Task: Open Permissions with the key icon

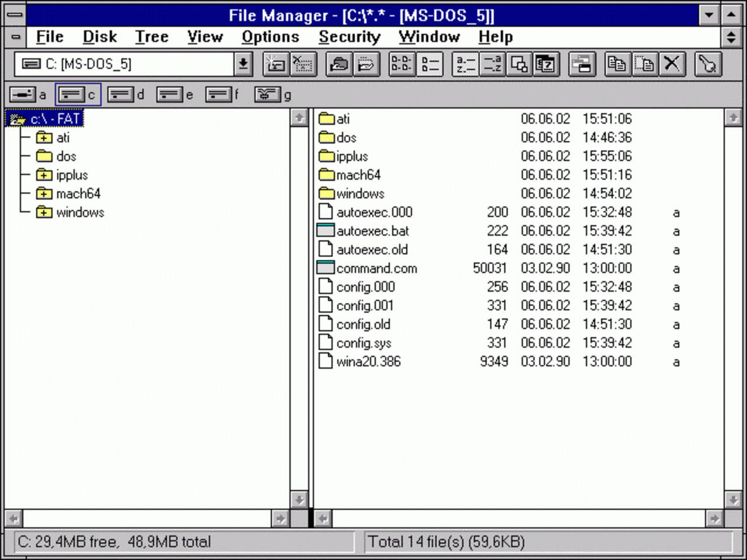Action: click(x=708, y=64)
